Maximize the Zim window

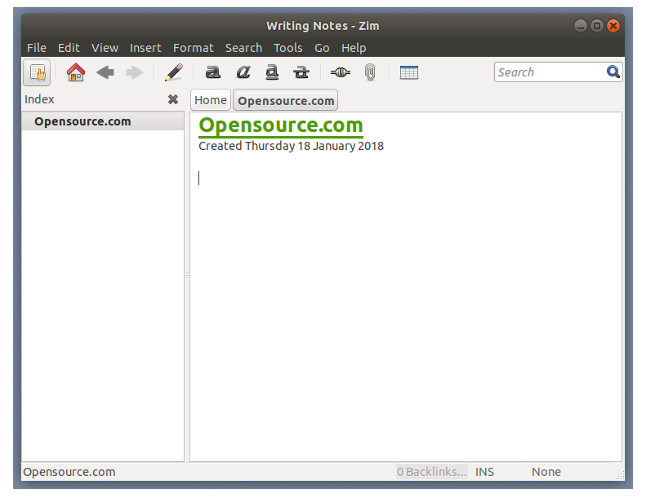(597, 26)
